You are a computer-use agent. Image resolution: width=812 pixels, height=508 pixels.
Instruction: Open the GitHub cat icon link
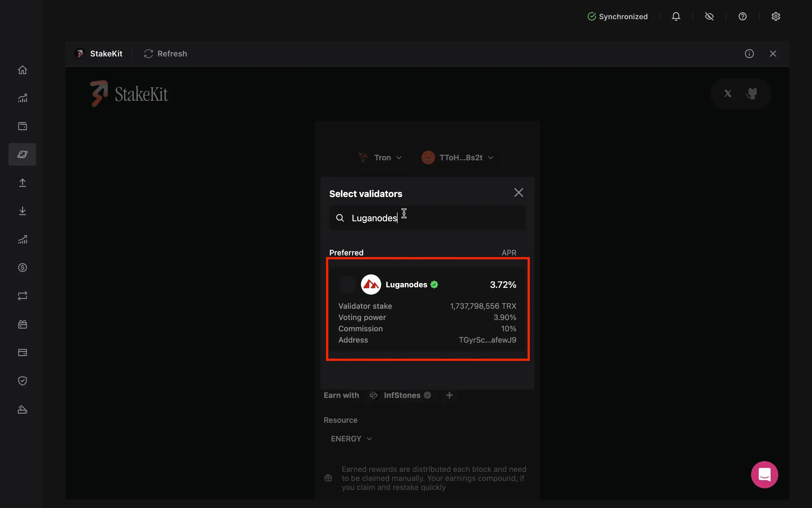(x=752, y=93)
